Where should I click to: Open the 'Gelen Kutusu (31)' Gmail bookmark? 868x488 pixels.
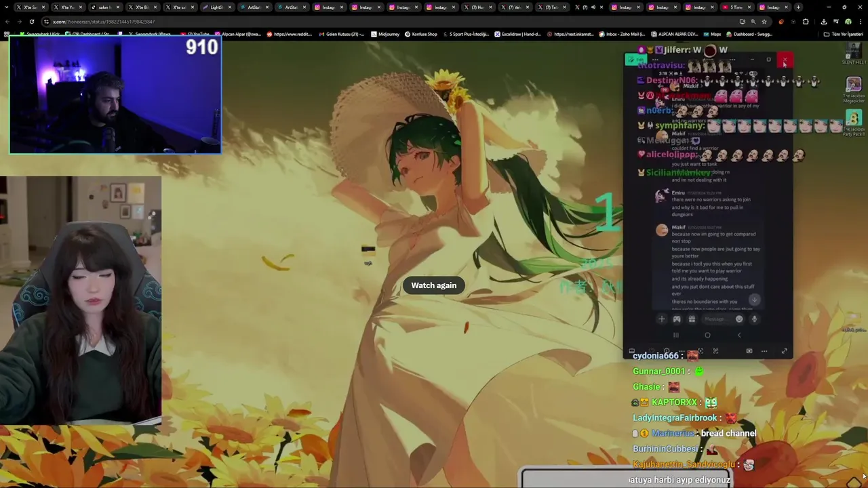[343, 34]
